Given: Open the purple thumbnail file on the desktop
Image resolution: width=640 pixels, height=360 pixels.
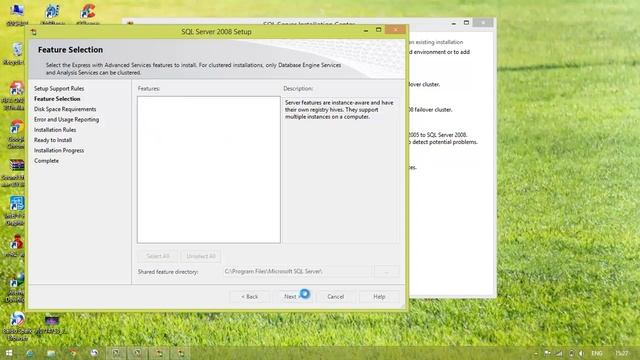Looking at the screenshot, I should 51,324.
